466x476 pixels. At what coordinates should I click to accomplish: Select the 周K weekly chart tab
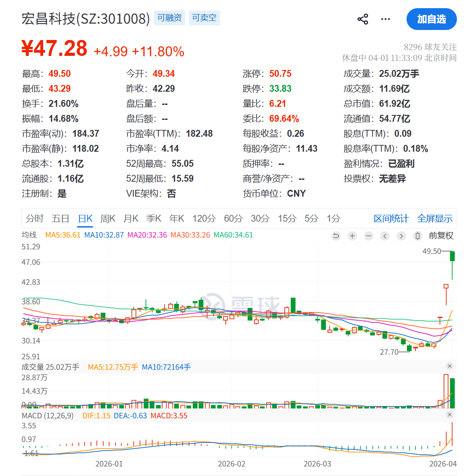click(x=108, y=218)
